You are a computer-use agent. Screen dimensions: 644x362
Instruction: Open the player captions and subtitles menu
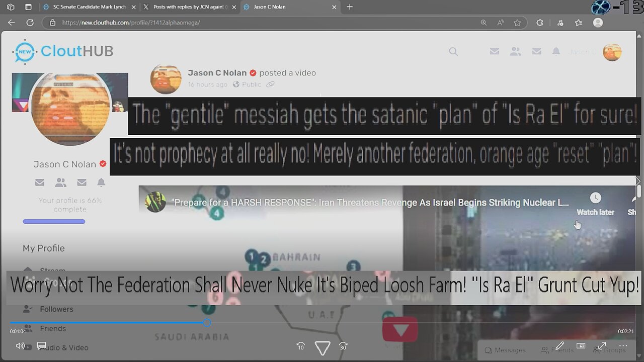(x=42, y=346)
